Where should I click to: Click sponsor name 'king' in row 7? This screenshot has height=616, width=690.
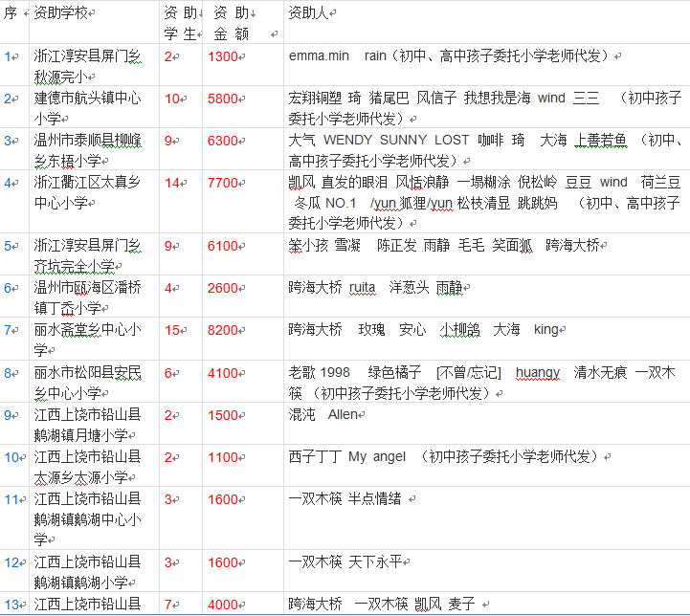(x=546, y=330)
